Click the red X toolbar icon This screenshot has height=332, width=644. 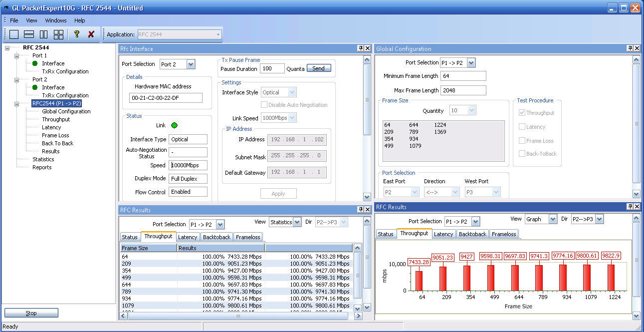91,34
